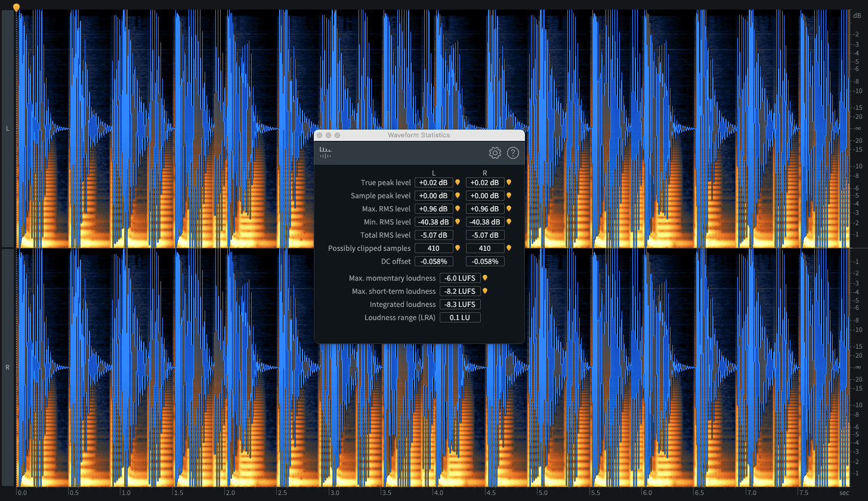Jump to right channel true peak marker
The height and width of the screenshot is (501, 868).
(x=509, y=183)
